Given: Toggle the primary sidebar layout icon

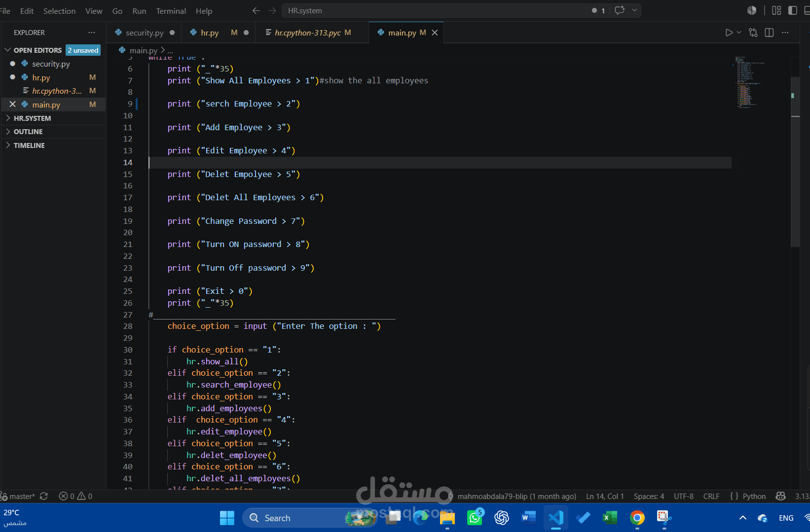Looking at the screenshot, I should click(x=793, y=10).
